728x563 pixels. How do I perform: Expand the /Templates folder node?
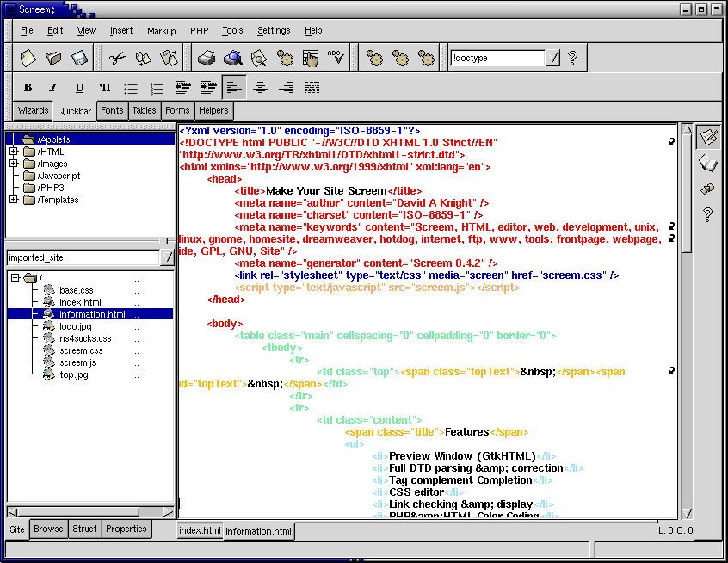pyautogui.click(x=14, y=200)
